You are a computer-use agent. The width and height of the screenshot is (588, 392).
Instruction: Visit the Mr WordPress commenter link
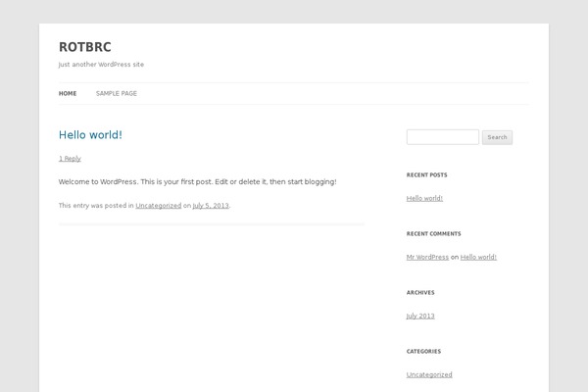click(x=427, y=257)
